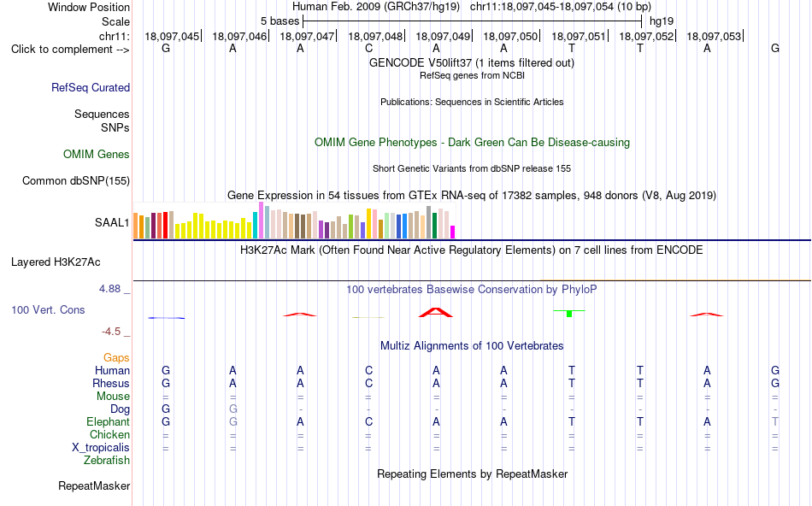Open the H3K27Ac Mark ENCODE track title

pos(472,250)
